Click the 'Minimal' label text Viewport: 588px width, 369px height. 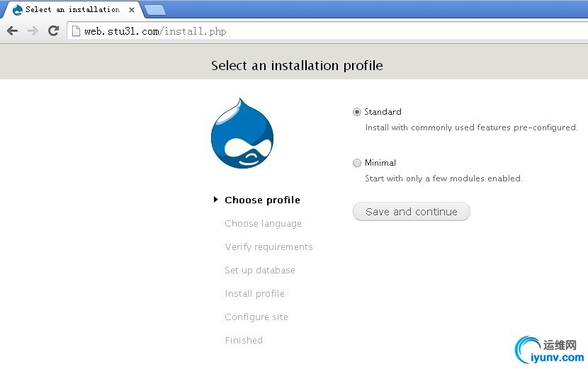380,163
